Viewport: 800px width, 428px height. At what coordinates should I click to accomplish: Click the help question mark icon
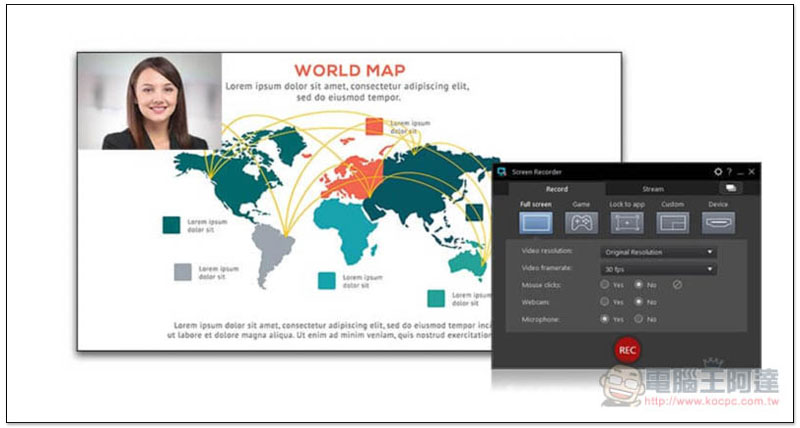pyautogui.click(x=729, y=172)
